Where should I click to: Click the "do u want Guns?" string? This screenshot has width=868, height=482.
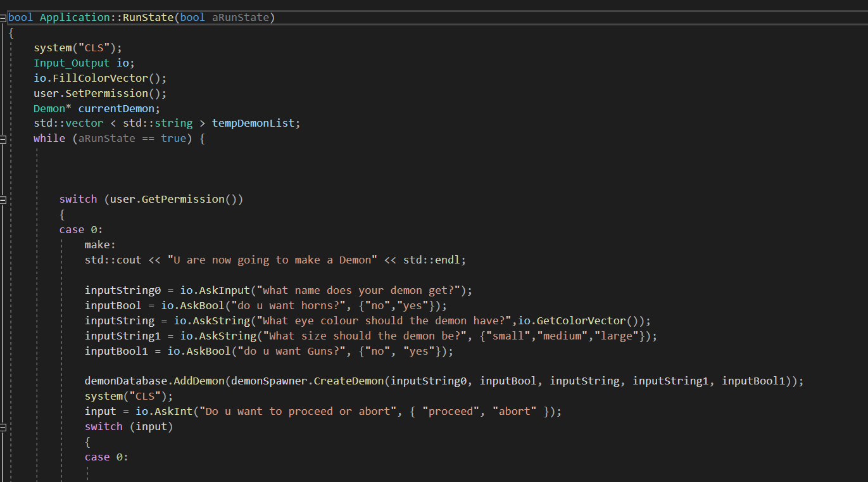tap(291, 351)
